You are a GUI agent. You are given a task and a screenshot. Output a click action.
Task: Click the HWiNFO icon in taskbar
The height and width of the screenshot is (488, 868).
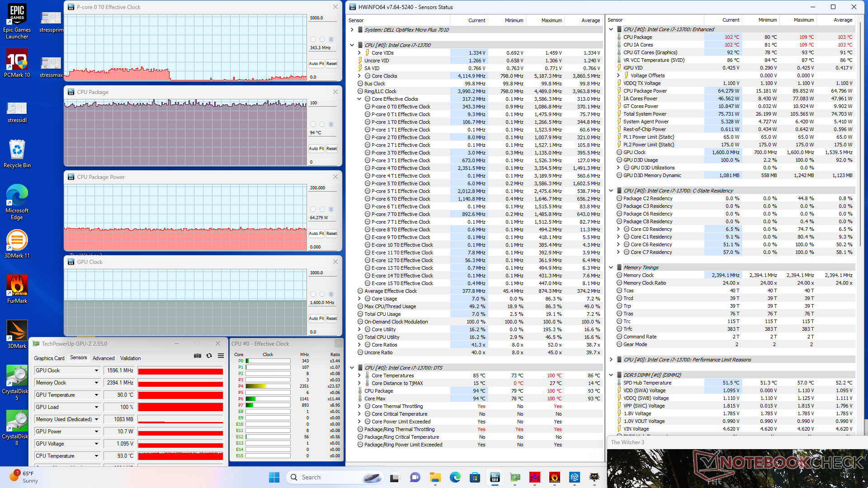click(x=495, y=477)
